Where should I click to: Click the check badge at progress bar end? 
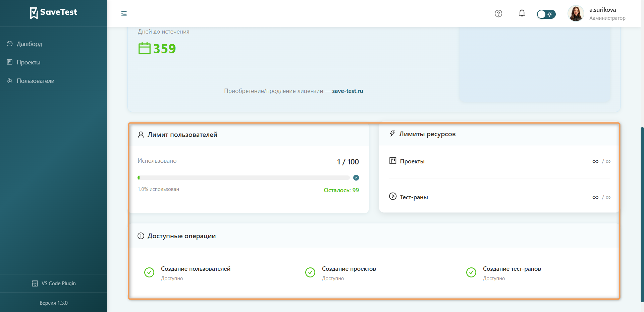[356, 178]
